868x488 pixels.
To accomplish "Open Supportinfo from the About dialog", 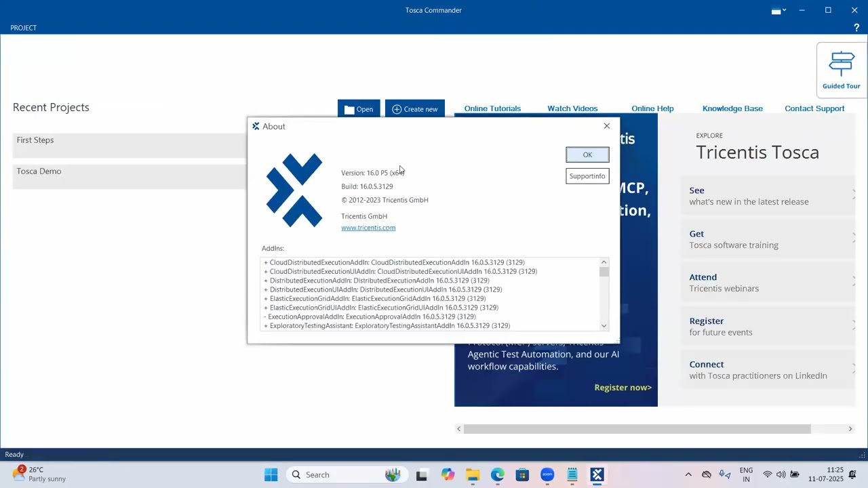I will tap(587, 176).
